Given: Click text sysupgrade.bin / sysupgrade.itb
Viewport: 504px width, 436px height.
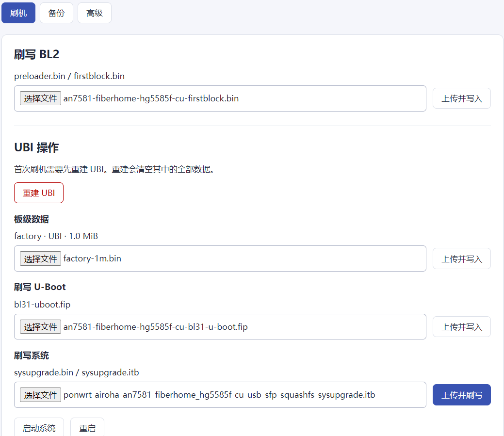Looking at the screenshot, I should [x=77, y=372].
